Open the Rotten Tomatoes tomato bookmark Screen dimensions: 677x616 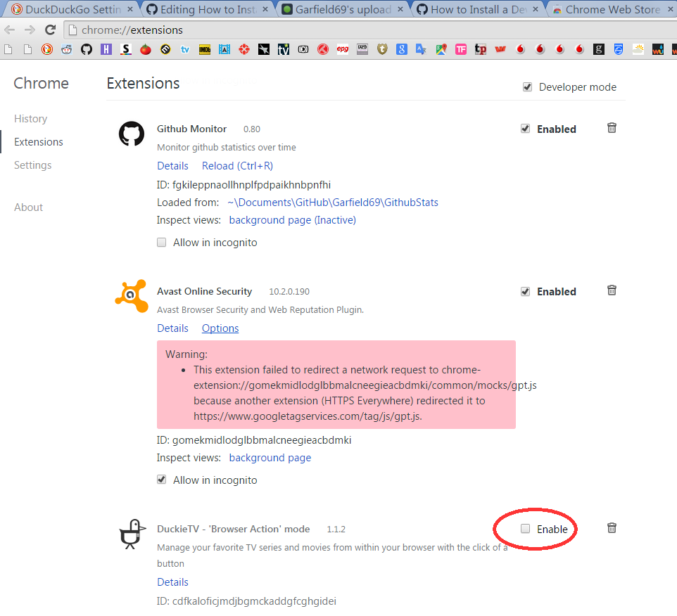coord(146,49)
